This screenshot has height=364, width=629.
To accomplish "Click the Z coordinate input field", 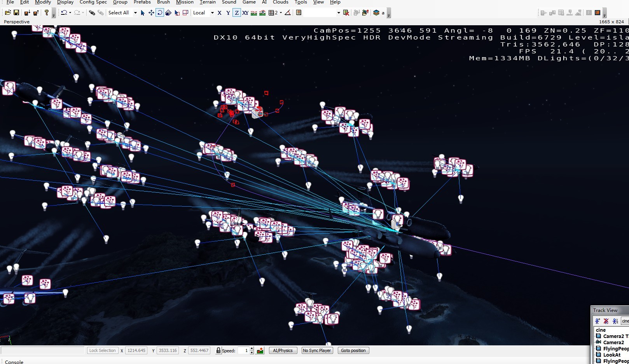I will coord(199,350).
